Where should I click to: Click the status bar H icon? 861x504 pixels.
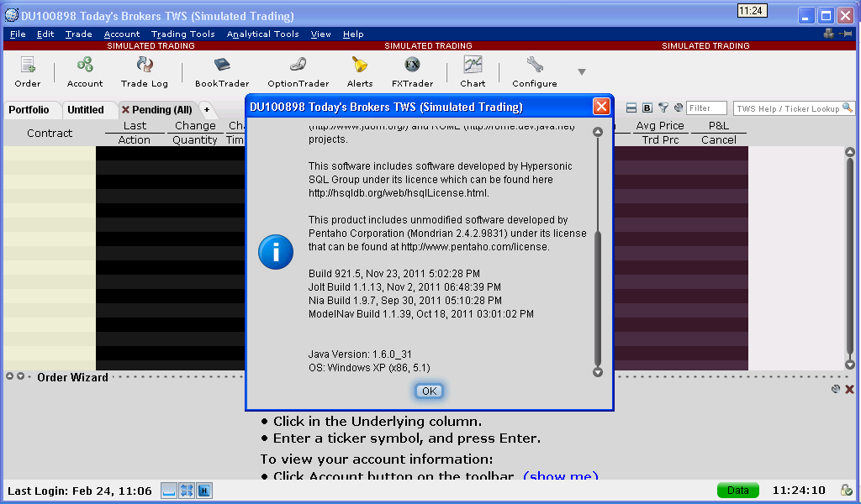coord(204,491)
